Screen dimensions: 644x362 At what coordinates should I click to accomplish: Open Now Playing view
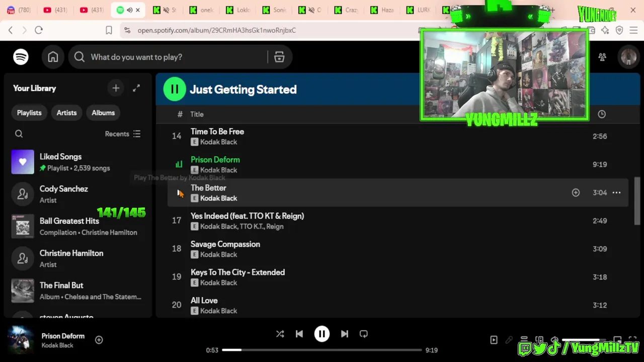tap(494, 340)
